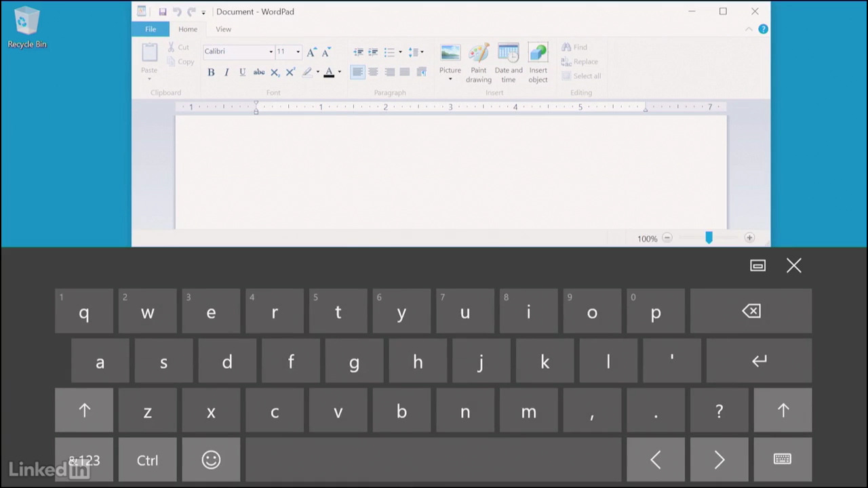868x488 pixels.
Task: Select Center text alignment
Action: (373, 72)
